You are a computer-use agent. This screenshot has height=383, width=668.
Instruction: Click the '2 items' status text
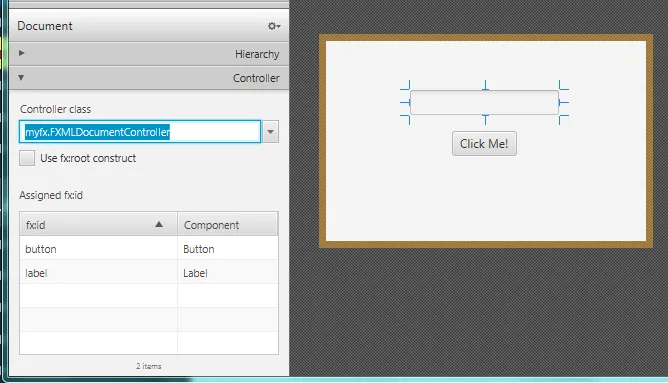point(149,366)
